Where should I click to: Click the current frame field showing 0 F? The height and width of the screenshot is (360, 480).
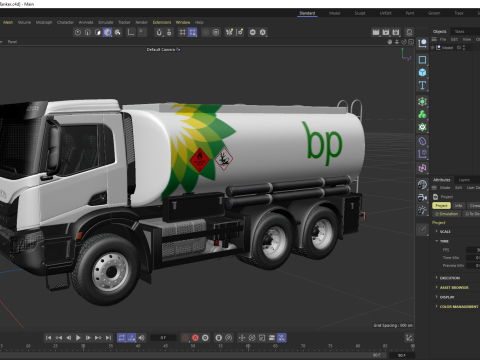click(x=163, y=338)
